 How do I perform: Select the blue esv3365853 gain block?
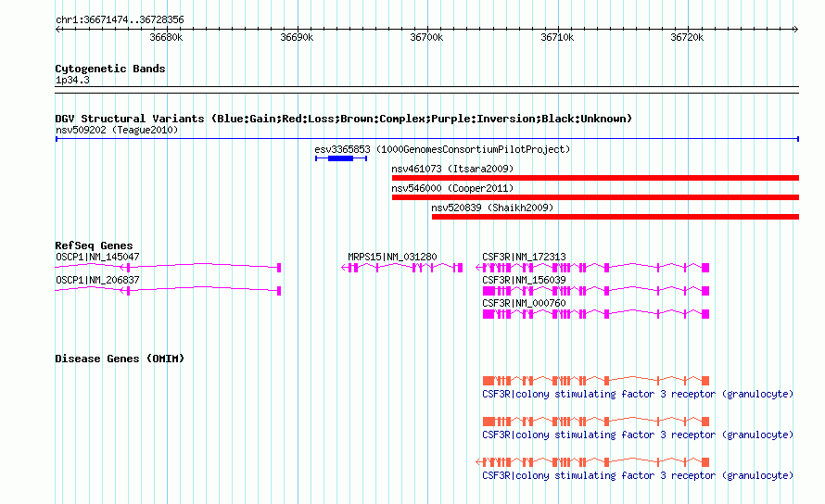[x=340, y=158]
